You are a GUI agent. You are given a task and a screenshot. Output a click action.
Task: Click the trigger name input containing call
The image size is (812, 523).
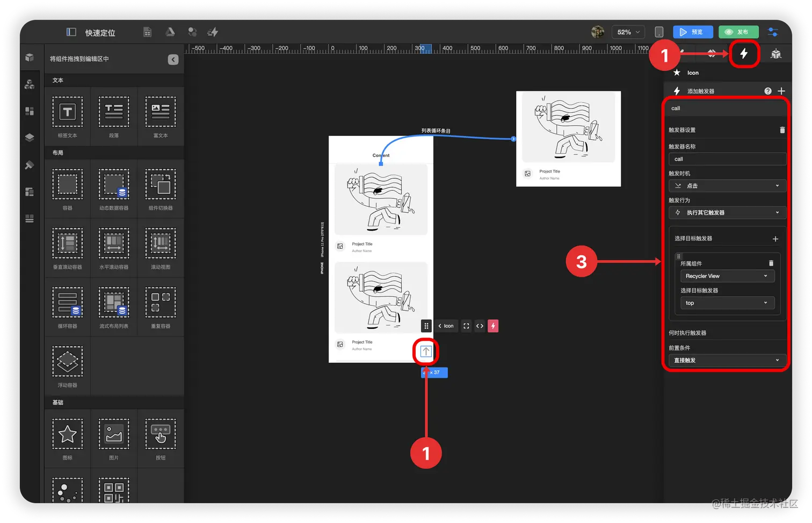(x=727, y=159)
